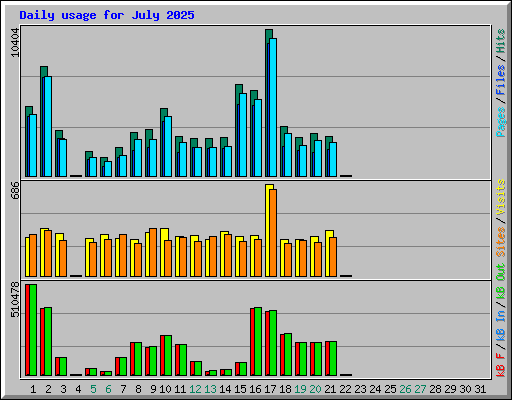Click day 20 weekend label

(x=315, y=389)
